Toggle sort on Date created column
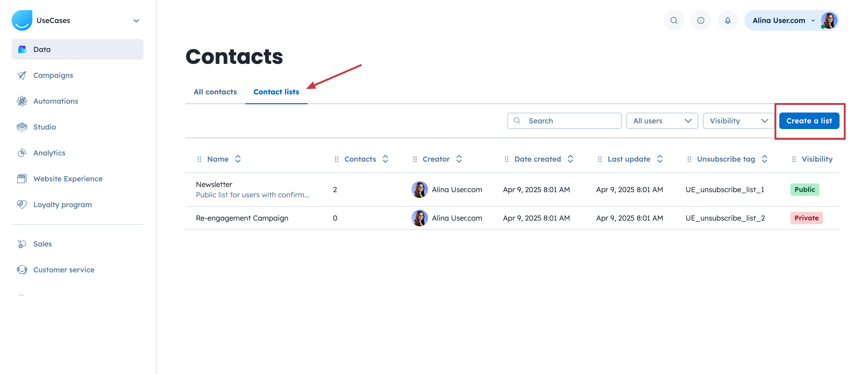The image size is (868, 374). pos(570,159)
